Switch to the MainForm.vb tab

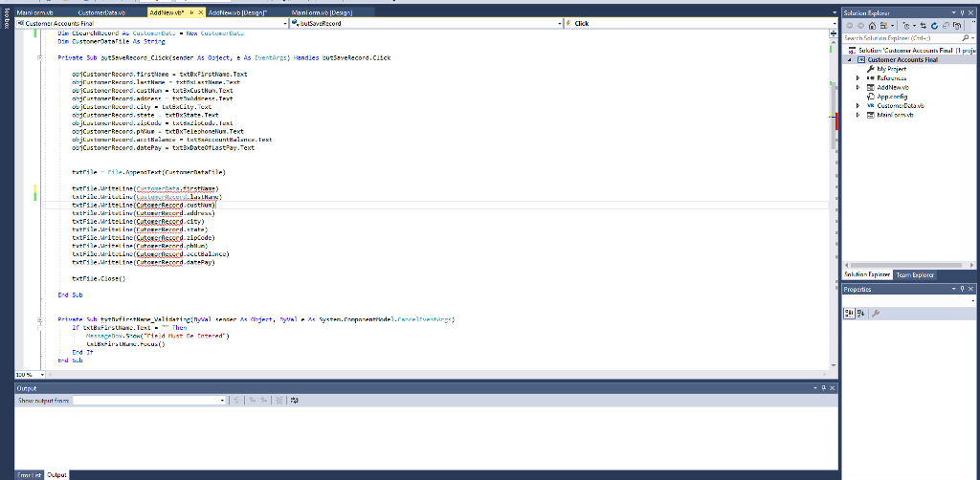coord(35,12)
